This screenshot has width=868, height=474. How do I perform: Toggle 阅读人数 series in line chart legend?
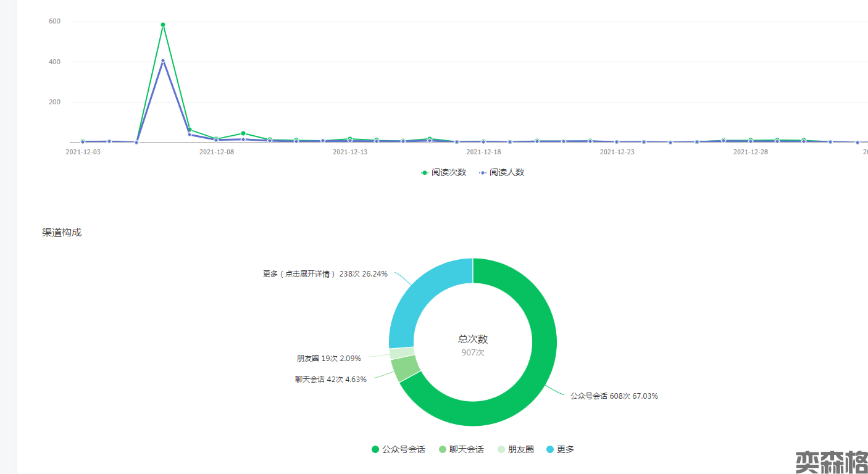point(501,173)
